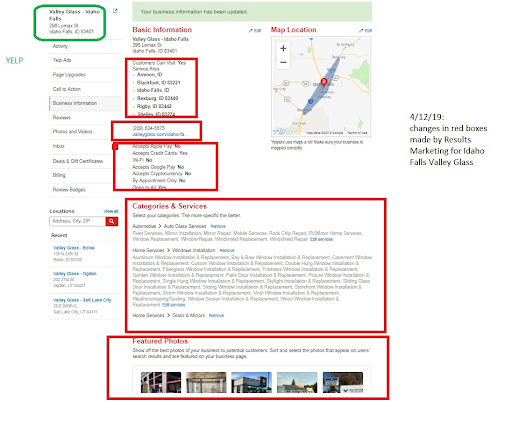512x422 pixels.
Task: Select second featured photo thumbnail
Action: (206, 382)
